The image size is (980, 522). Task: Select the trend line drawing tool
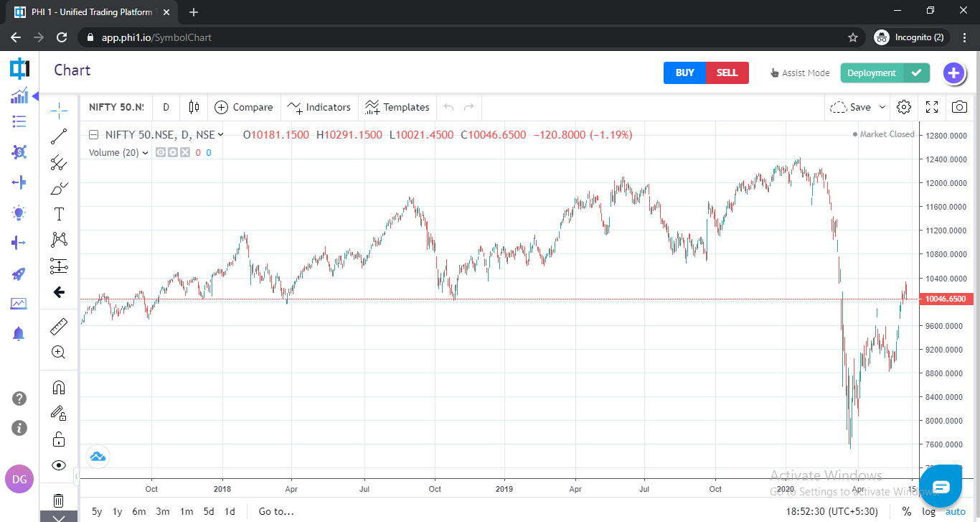[x=59, y=136]
